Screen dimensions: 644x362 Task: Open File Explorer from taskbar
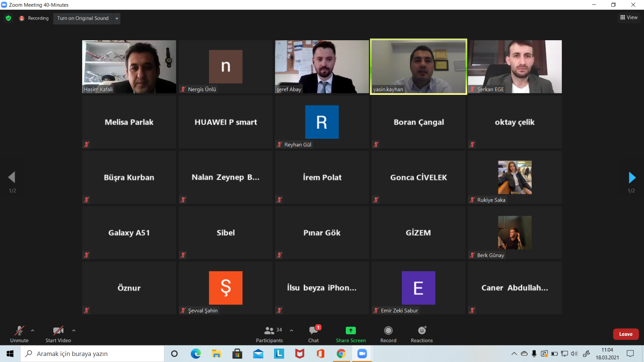(x=217, y=354)
